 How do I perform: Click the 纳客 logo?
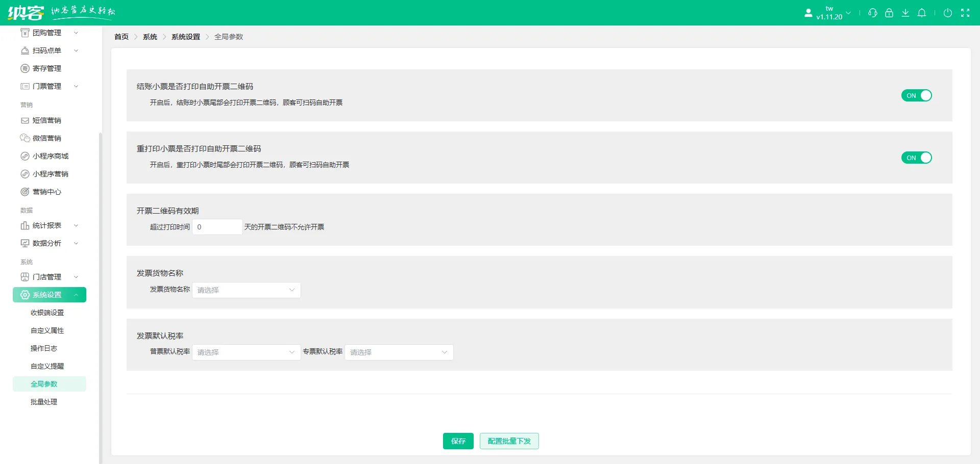(x=26, y=12)
